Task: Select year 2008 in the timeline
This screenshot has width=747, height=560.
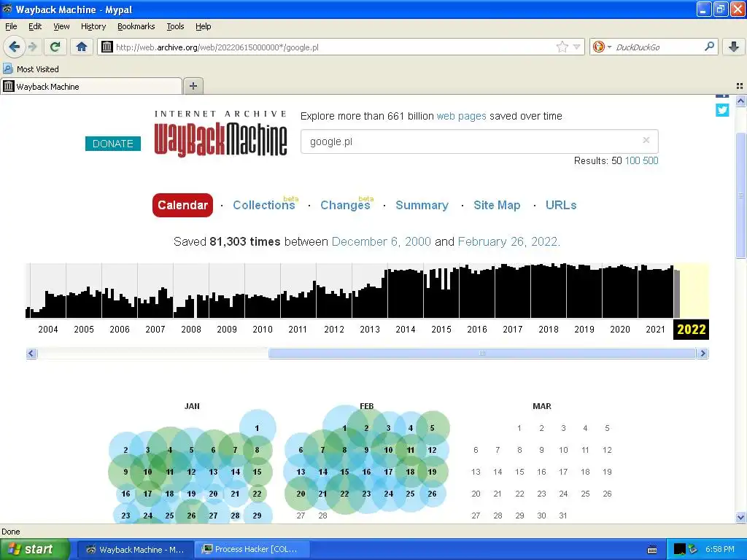Action: [x=191, y=329]
